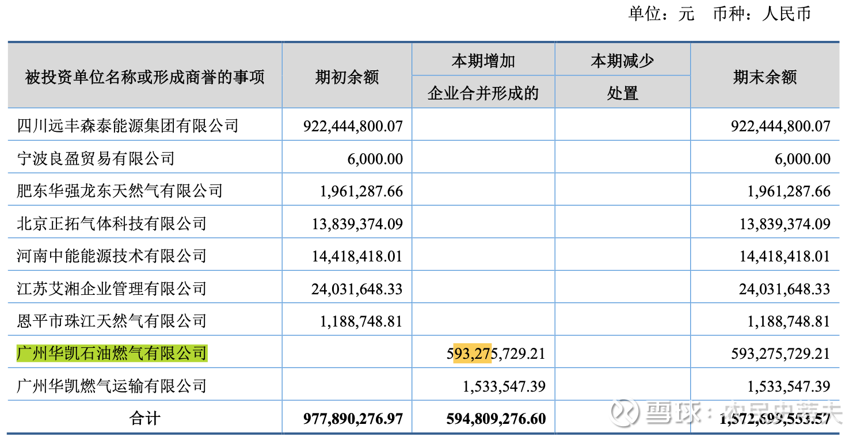
Task: Select the 宁波良盈贸易有限公司 row name
Action: (x=96, y=158)
